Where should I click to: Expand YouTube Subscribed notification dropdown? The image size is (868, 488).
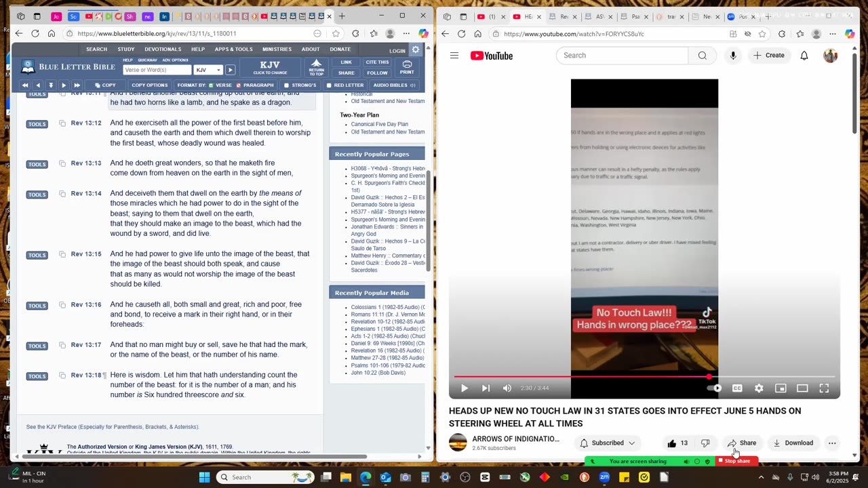(x=608, y=443)
